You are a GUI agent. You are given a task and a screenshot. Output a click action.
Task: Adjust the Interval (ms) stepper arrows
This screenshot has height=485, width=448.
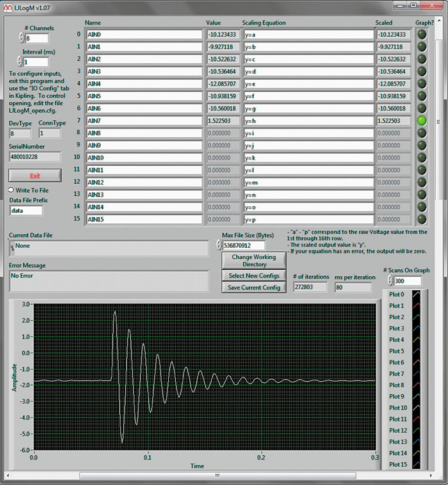pos(20,62)
